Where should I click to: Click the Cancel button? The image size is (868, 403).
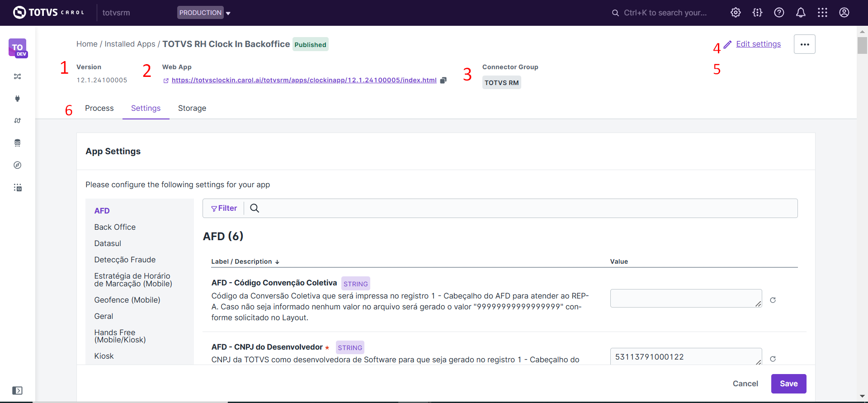[x=745, y=384]
